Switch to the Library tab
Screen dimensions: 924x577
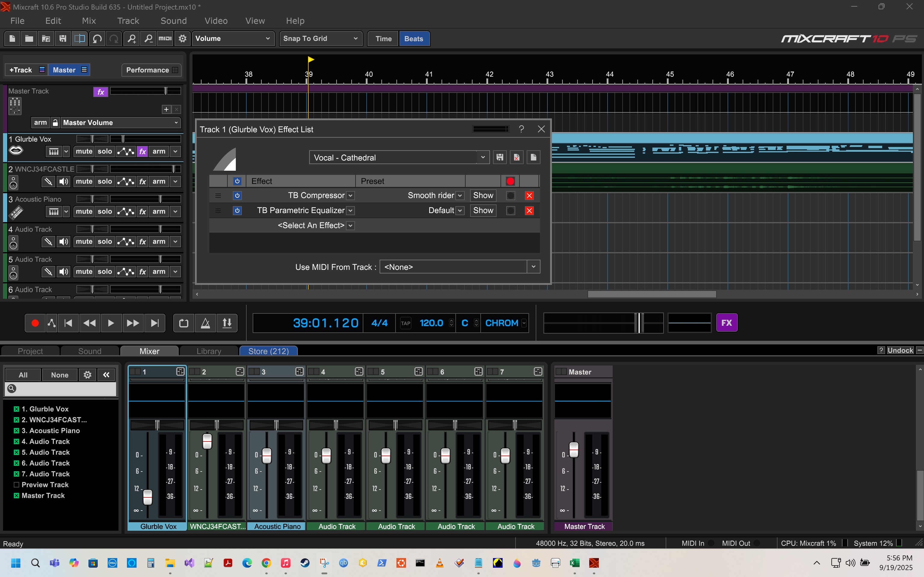(209, 351)
